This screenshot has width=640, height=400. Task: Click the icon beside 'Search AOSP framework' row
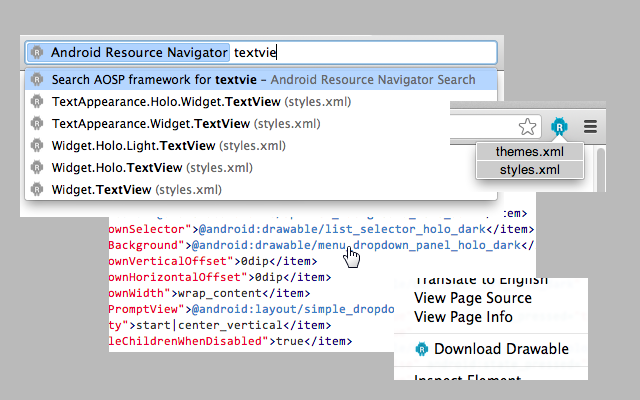point(37,80)
